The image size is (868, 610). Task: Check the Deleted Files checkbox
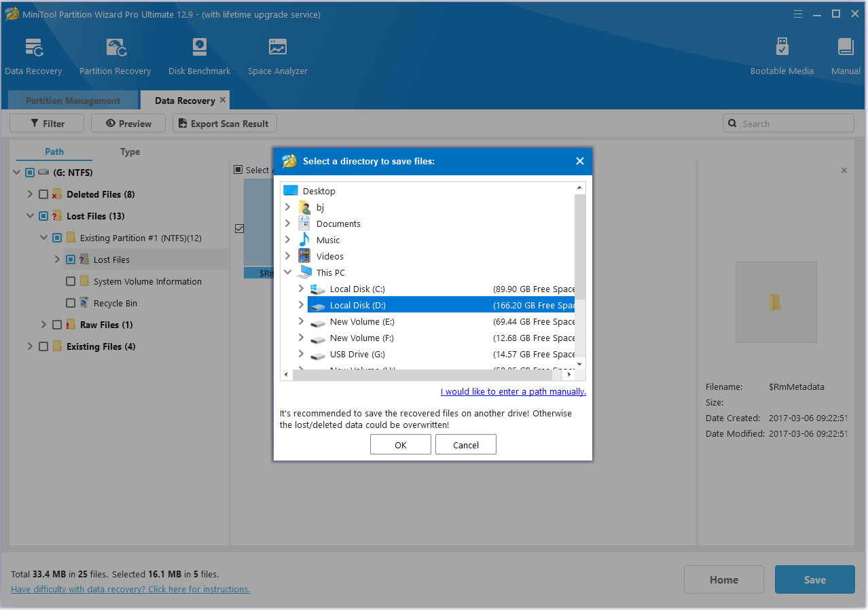coord(43,194)
